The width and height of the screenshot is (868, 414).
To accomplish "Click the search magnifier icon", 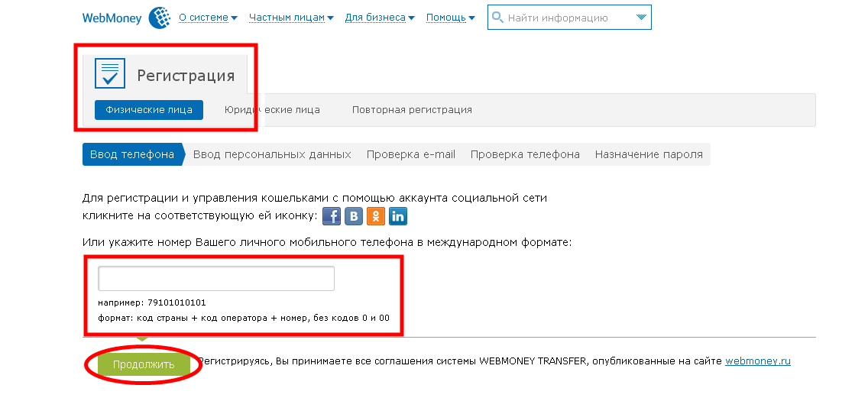I will 498,17.
